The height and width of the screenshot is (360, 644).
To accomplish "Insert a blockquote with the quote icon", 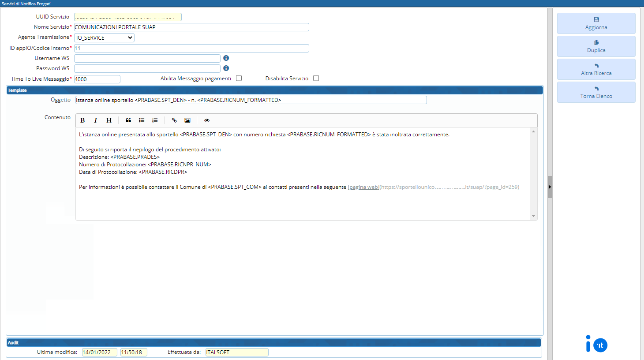I will [x=128, y=120].
